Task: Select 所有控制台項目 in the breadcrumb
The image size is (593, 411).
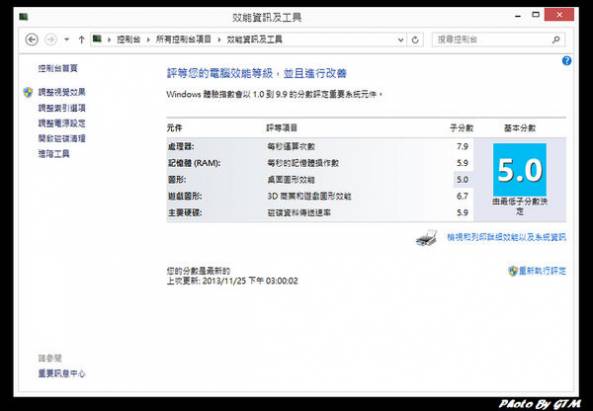Action: [x=183, y=39]
